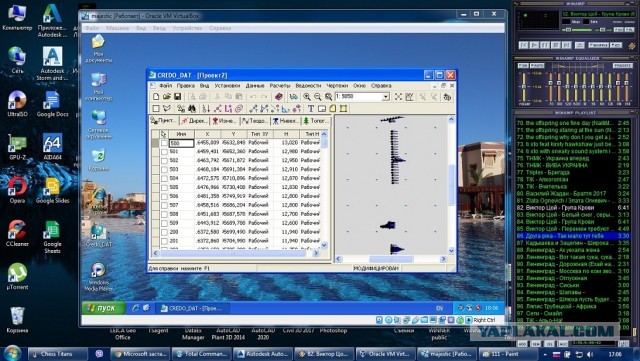Tick the checkbox for point 503
The height and width of the screenshot is (361, 640).
click(x=164, y=169)
